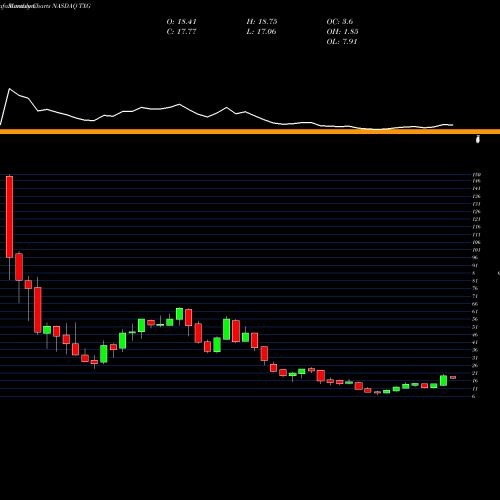
Task: Click the OH: 1.85 reading
Action: point(342,32)
